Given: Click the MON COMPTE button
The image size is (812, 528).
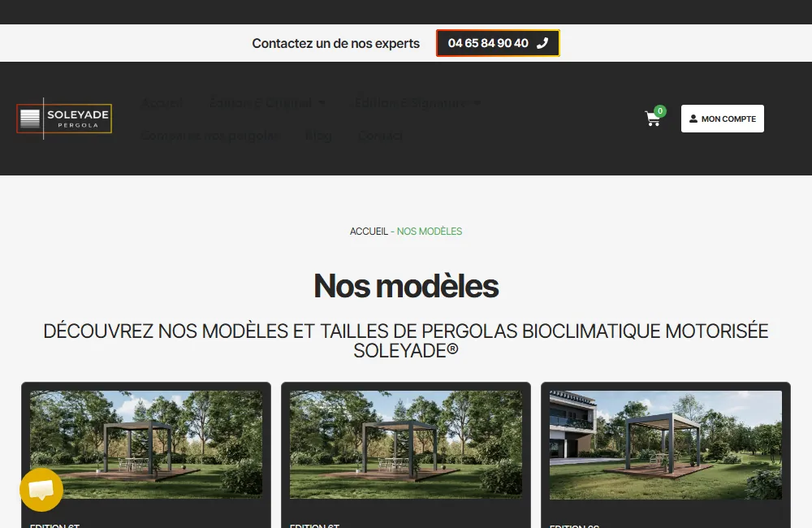Looking at the screenshot, I should click(723, 119).
